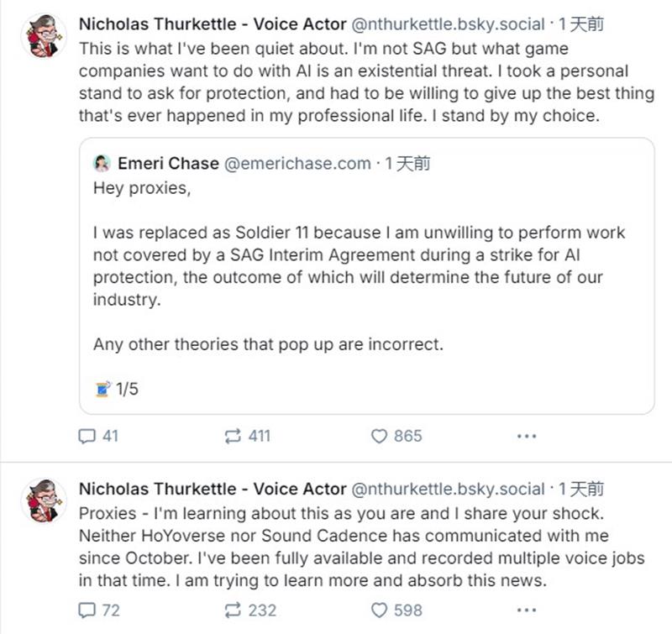Open the thread 1/5 indicator icon
The width and height of the screenshot is (672, 634).
[x=102, y=389]
